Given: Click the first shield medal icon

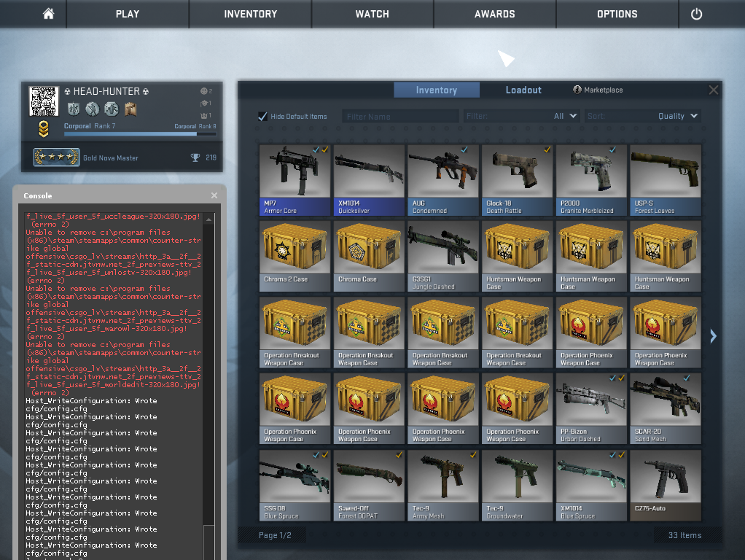Looking at the screenshot, I should (x=74, y=109).
